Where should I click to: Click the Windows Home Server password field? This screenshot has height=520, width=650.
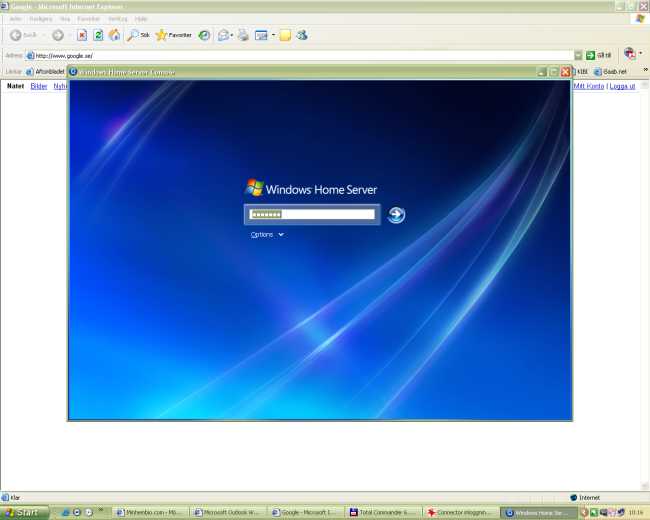pyautogui.click(x=312, y=214)
